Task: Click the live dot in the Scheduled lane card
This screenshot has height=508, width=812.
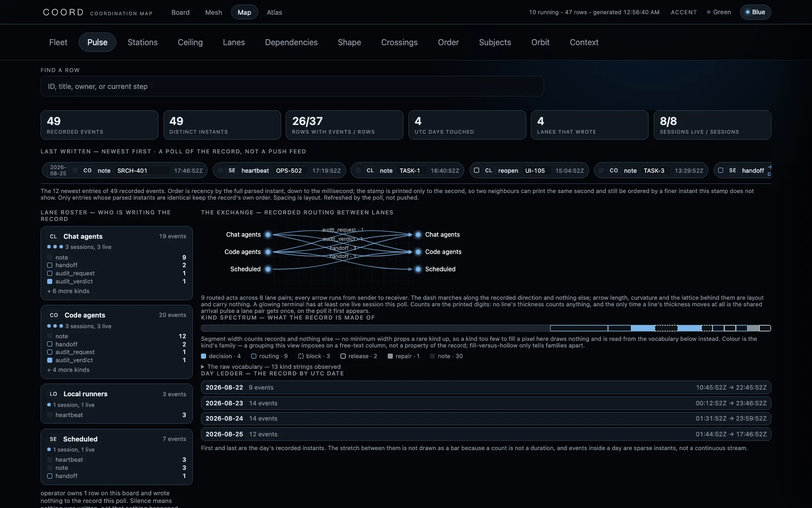Action: tap(49, 450)
